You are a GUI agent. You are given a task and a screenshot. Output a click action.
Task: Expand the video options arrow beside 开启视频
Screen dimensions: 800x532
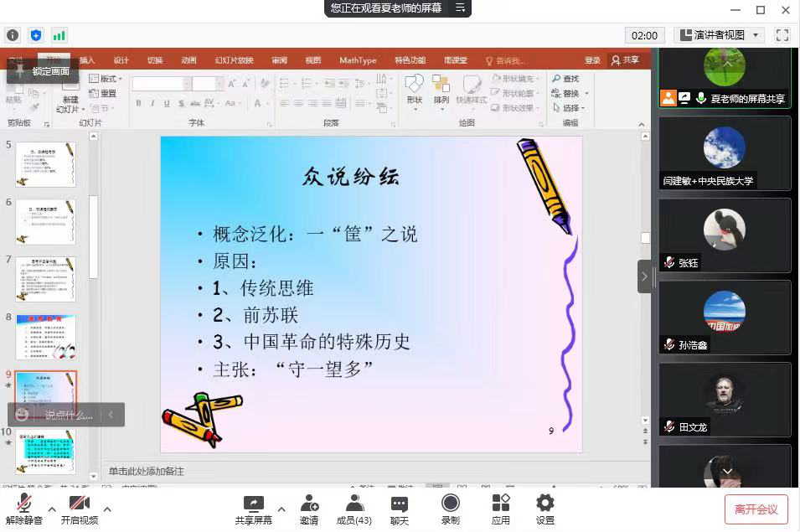click(x=107, y=508)
